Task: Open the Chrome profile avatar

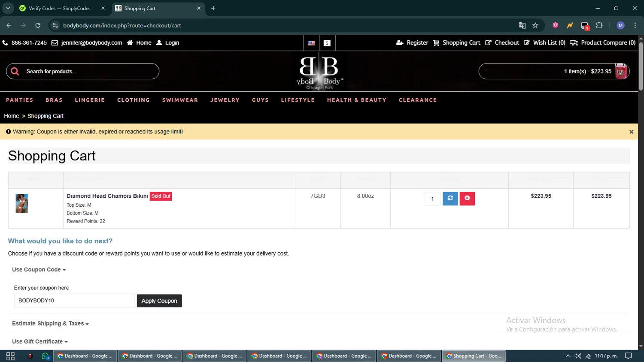Action: point(620,25)
